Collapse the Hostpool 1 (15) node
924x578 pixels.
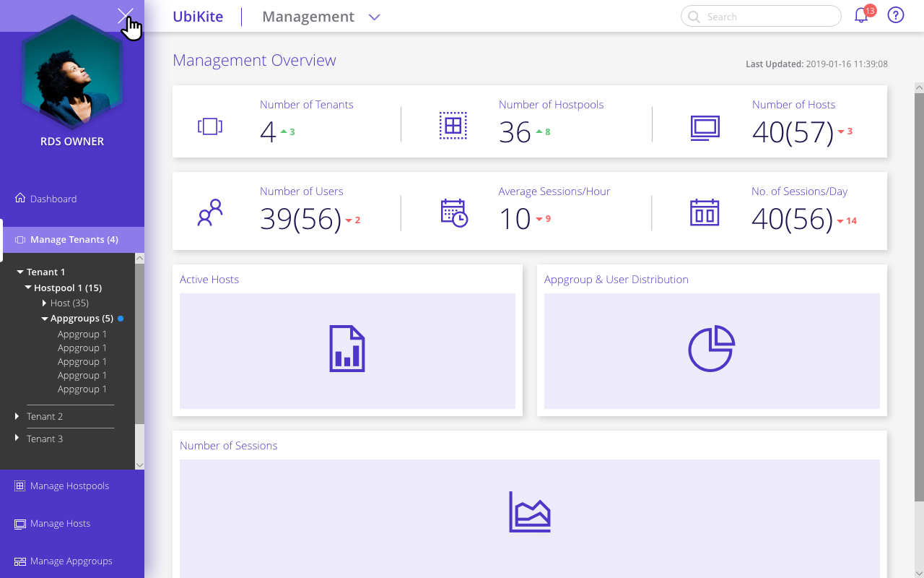tap(28, 288)
